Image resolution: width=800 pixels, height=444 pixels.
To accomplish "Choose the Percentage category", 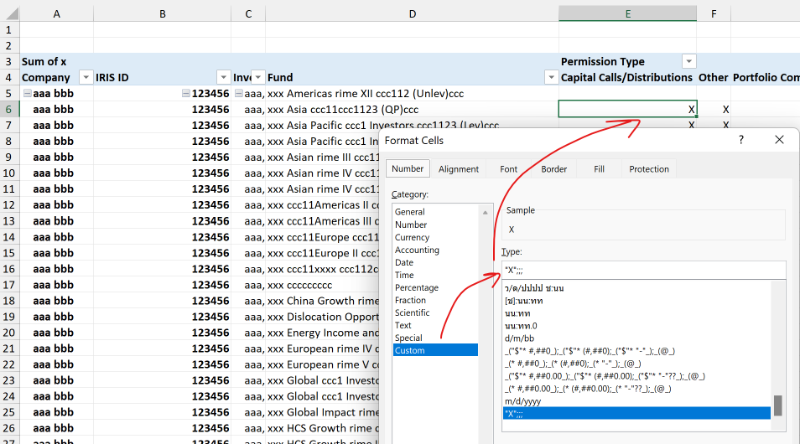I will point(416,288).
